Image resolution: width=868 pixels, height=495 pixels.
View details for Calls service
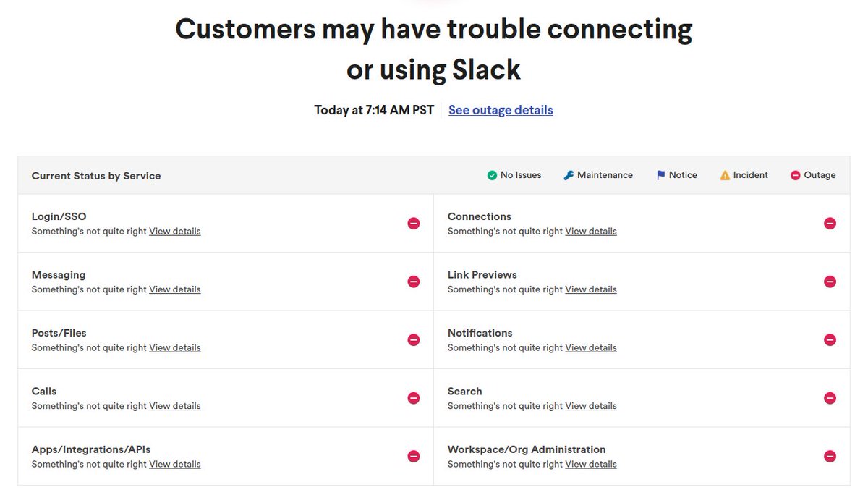[x=175, y=406]
